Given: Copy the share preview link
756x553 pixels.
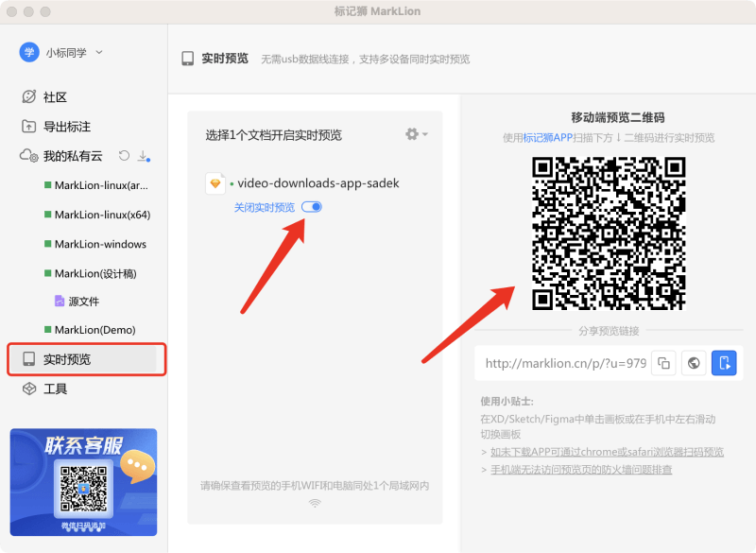Looking at the screenshot, I should click(x=664, y=363).
